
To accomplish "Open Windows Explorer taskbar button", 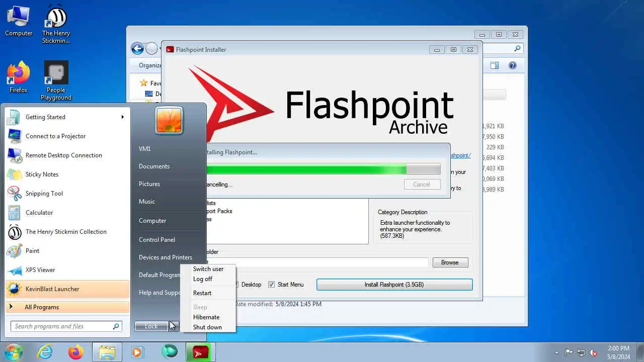I will pos(107,352).
